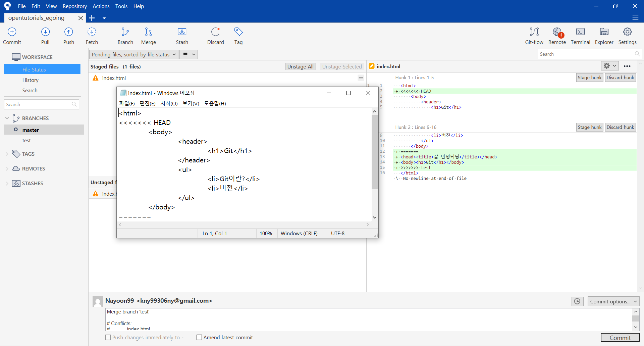Open Notepad's 서식(O) menu
644x346 pixels.
pos(169,103)
